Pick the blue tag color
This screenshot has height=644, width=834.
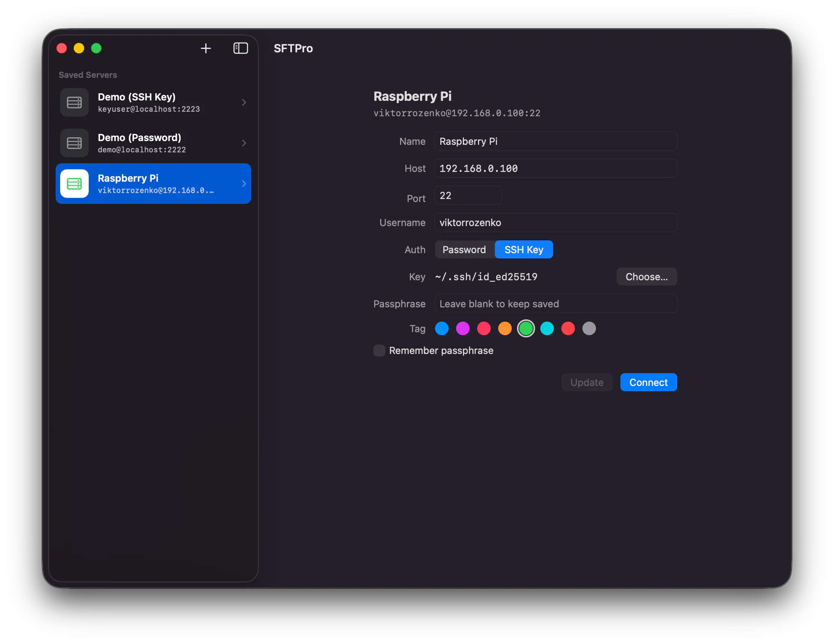click(x=442, y=328)
